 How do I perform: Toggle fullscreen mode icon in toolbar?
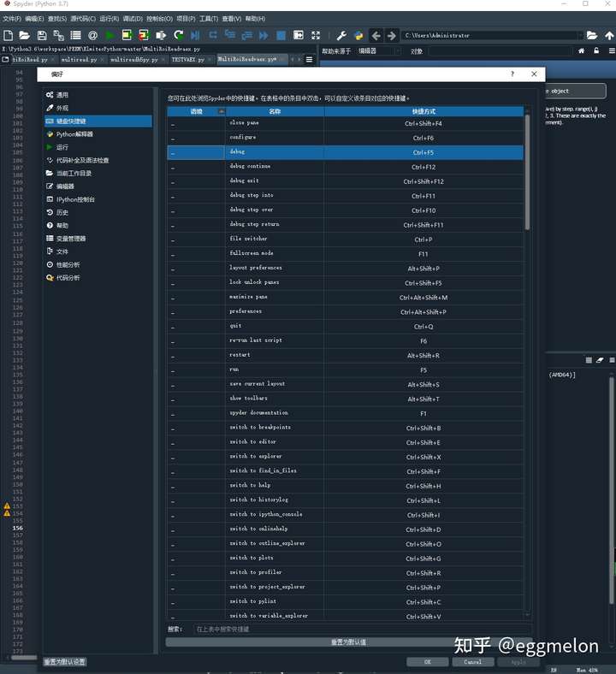[316, 35]
